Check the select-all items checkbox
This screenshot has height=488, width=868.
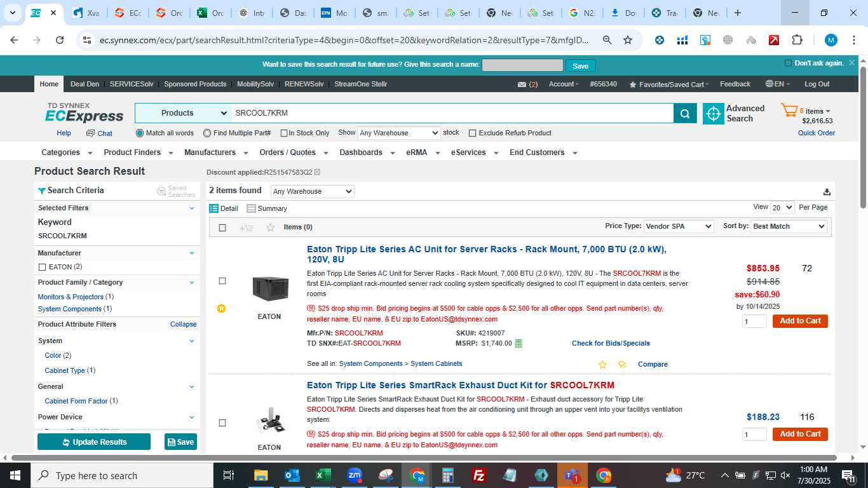[222, 227]
